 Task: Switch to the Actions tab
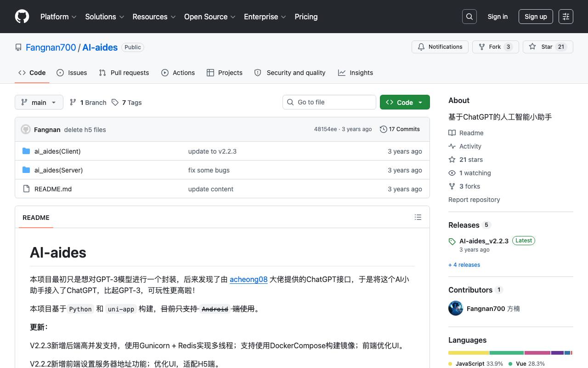click(178, 73)
